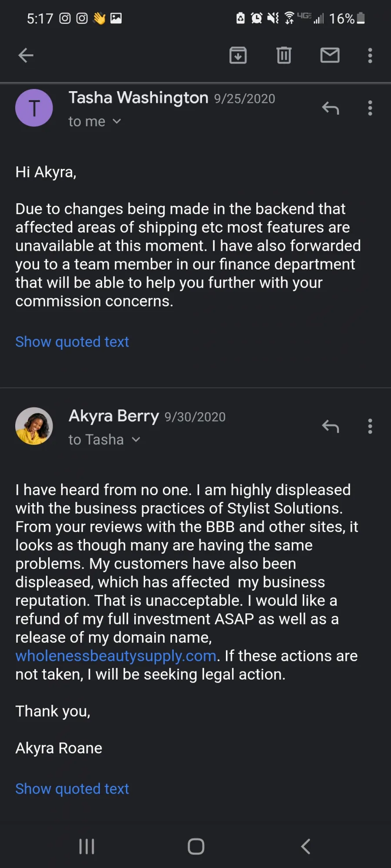Viewport: 391px width, 868px height.
Task: Tap the back arrow to leave the thread
Action: [x=26, y=56]
